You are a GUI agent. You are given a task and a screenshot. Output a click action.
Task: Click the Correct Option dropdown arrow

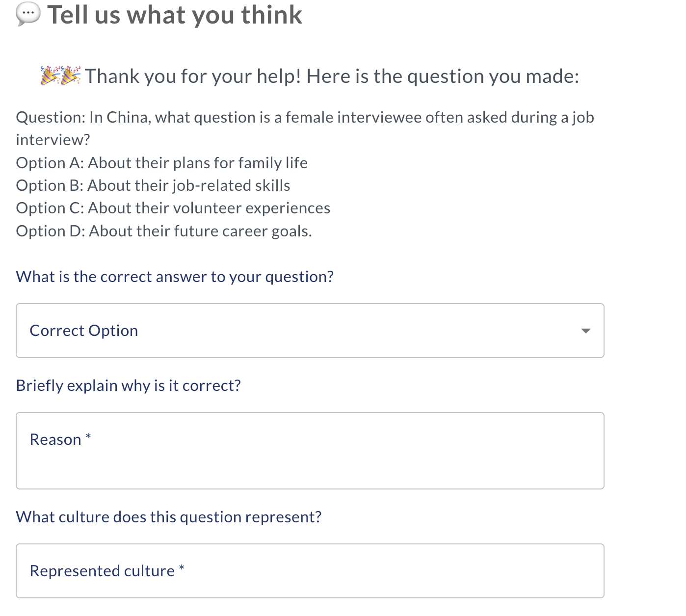(x=585, y=331)
